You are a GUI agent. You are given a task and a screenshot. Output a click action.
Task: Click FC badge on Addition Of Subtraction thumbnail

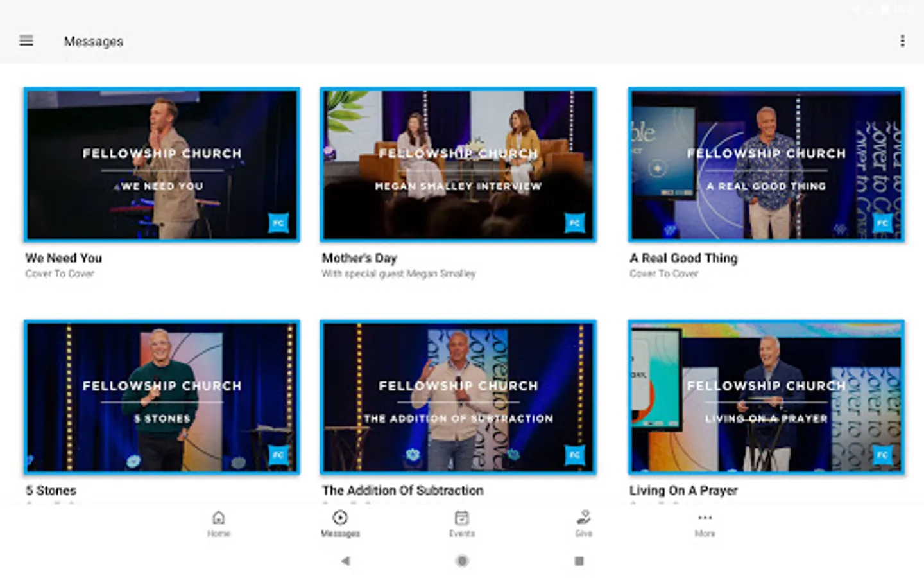[x=574, y=455]
